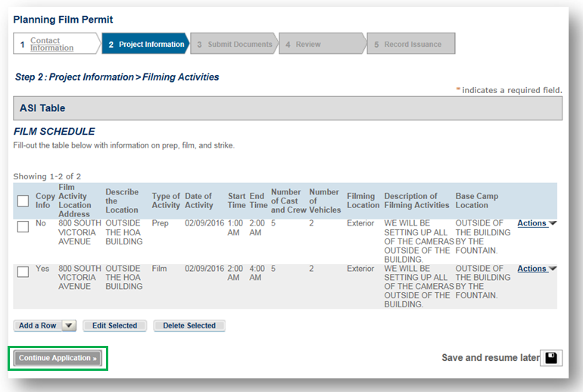Check the Prep activity row checkbox
Viewport: 583px width, 392px height.
pos(23,227)
